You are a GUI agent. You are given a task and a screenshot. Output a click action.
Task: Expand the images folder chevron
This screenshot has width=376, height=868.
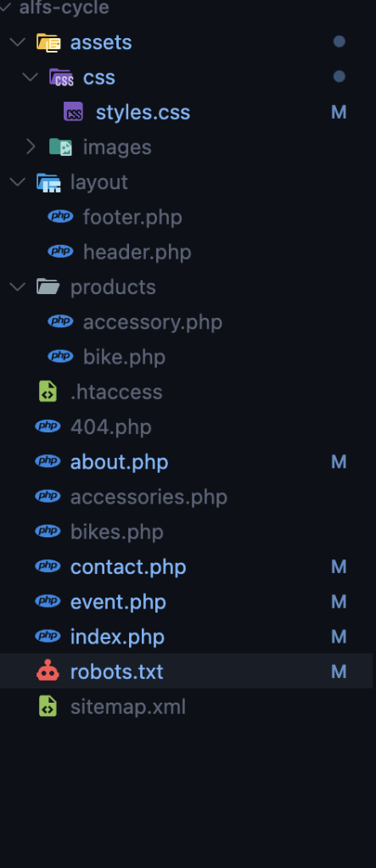coord(31,147)
